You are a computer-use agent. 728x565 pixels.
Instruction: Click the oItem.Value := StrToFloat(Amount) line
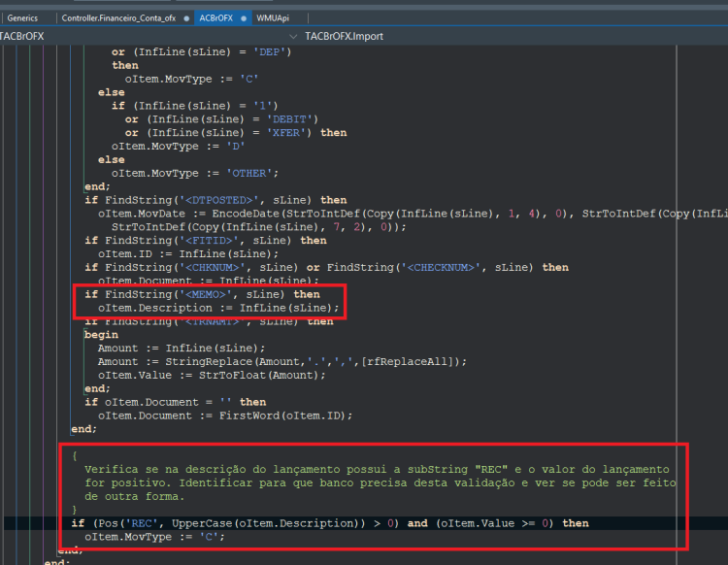tap(212, 375)
